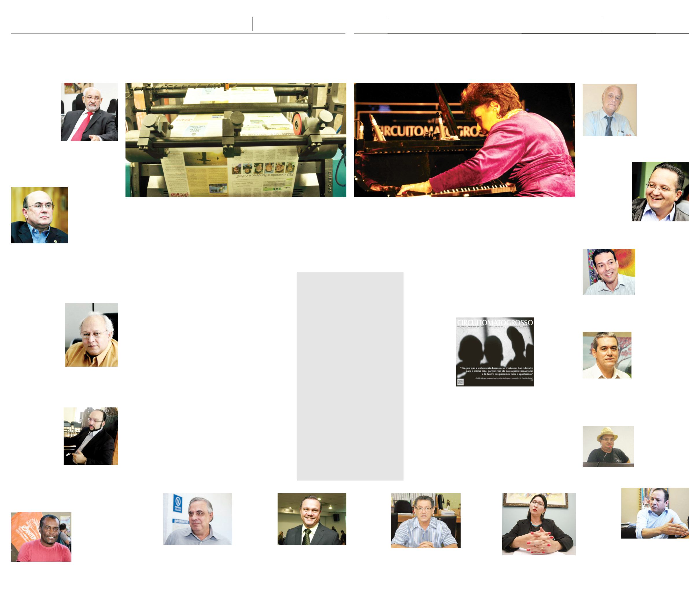The width and height of the screenshot is (700, 597).
Task: Click photo of man in straw hat
Action: point(608,447)
